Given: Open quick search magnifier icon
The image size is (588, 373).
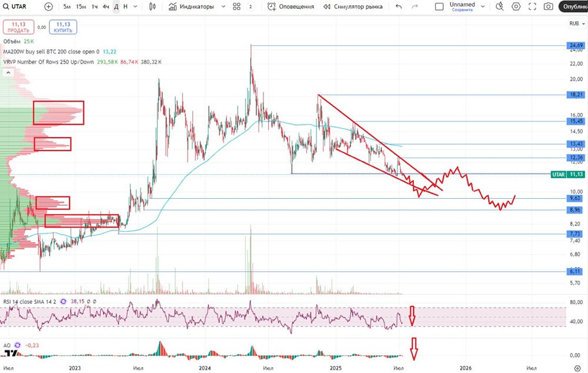Looking at the screenshot, I should tap(499, 6).
